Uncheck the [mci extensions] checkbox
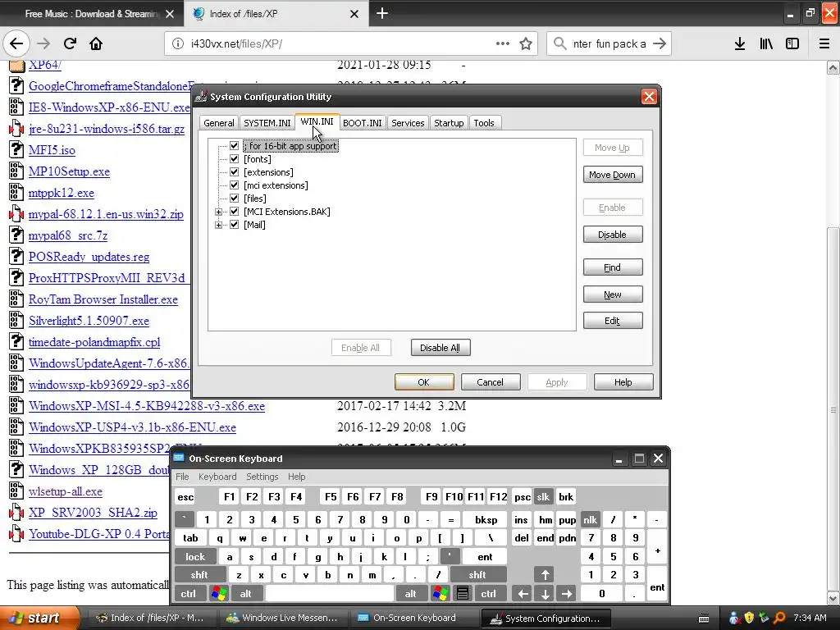Screen dimensions: 840x630 click(234, 185)
